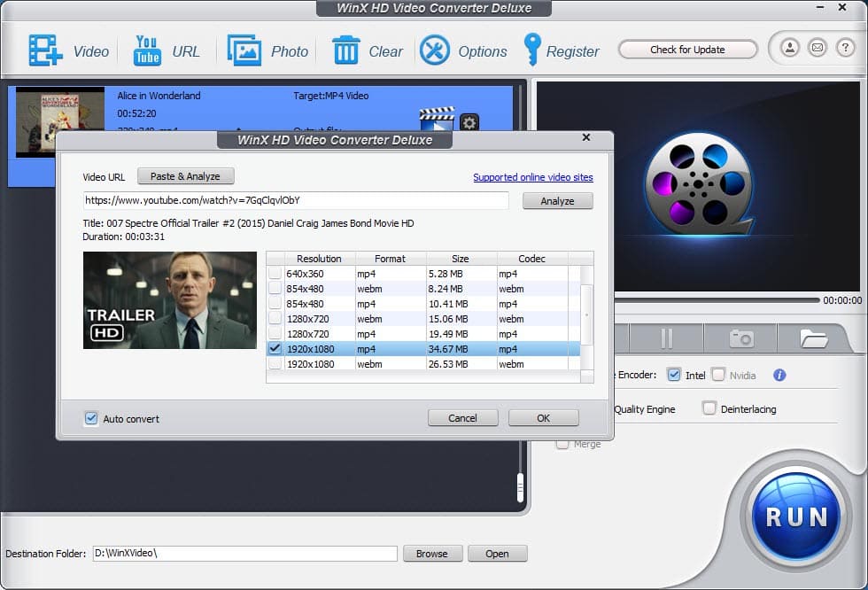Check the 1280x720 mp4 row checkbox

(275, 334)
